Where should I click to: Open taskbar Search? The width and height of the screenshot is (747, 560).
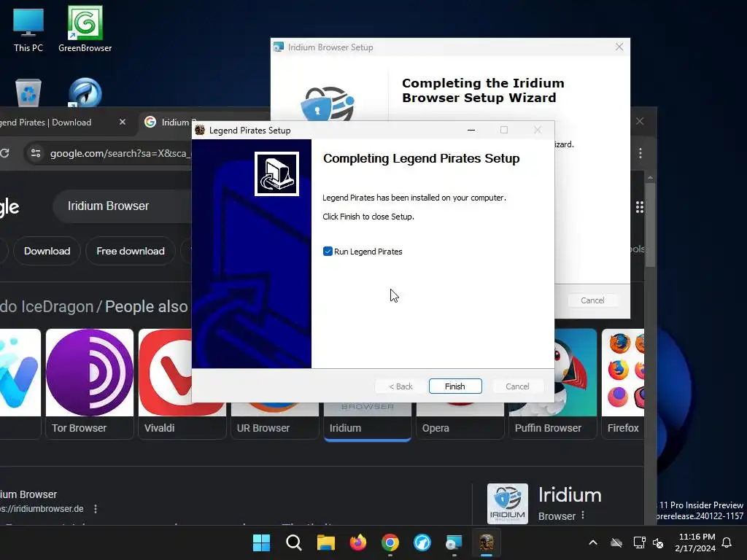293,542
